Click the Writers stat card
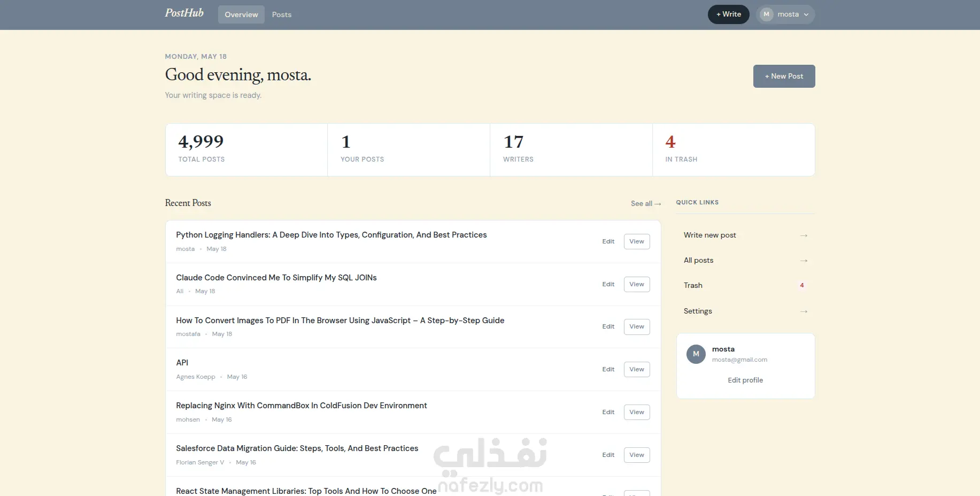The height and width of the screenshot is (496, 980). (x=571, y=150)
